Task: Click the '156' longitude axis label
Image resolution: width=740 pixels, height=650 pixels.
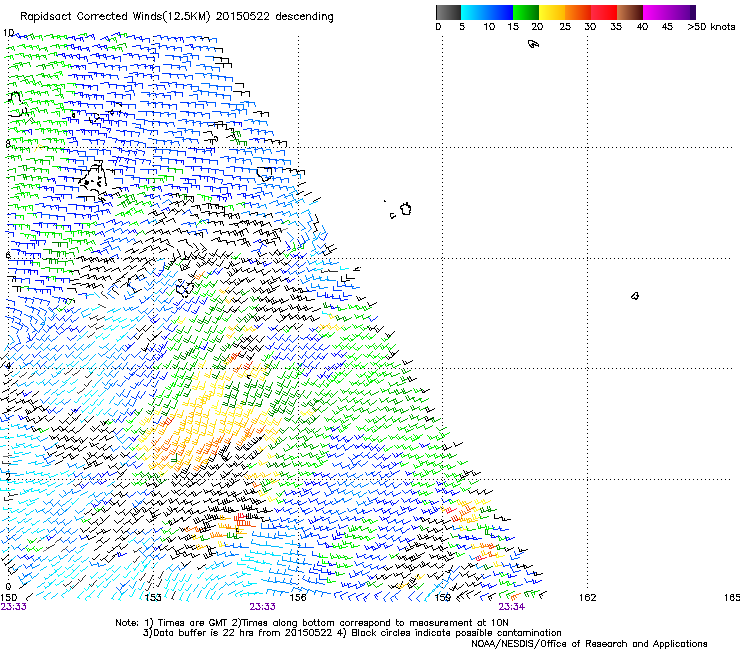Action: (298, 598)
